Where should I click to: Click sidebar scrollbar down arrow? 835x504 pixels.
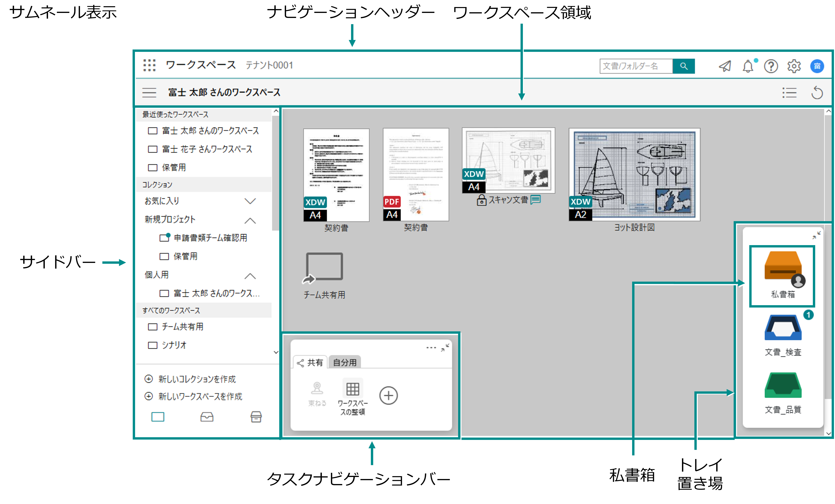click(276, 352)
